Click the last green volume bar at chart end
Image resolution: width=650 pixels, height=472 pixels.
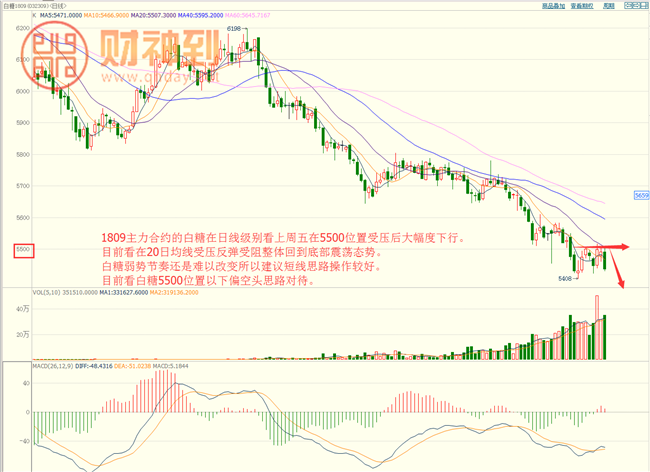[604, 337]
